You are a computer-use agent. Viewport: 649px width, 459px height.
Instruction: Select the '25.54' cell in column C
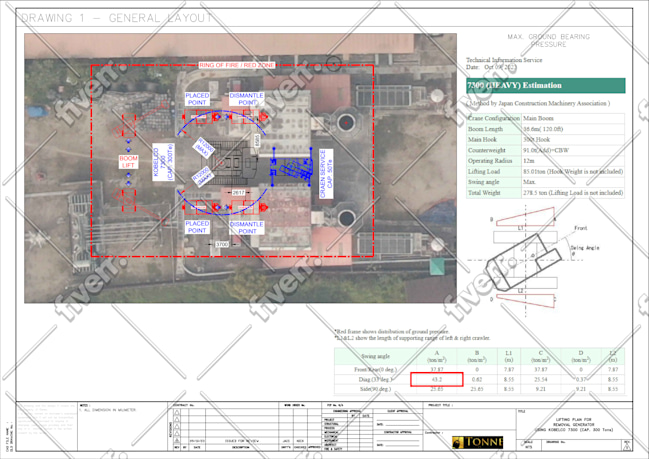coord(541,379)
